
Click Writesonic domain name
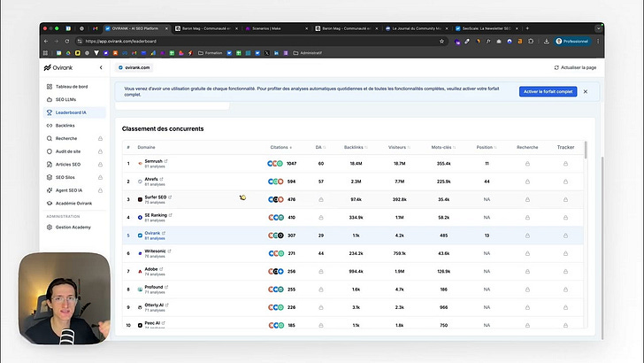click(155, 251)
